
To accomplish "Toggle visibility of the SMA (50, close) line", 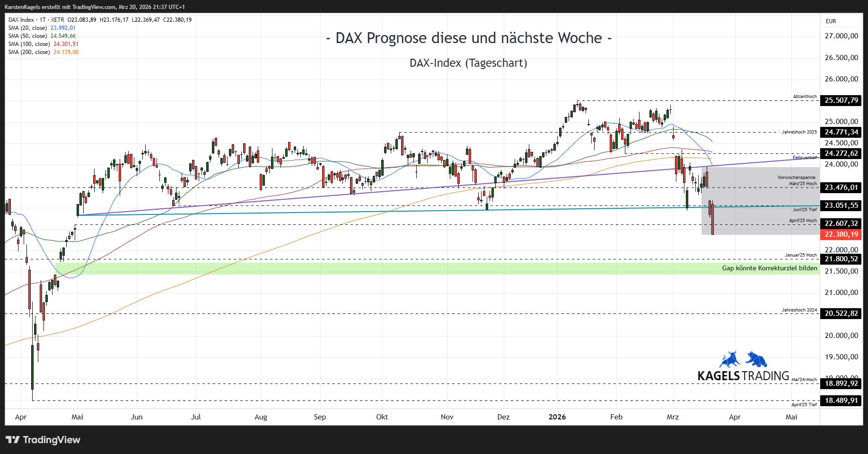I will coord(28,36).
